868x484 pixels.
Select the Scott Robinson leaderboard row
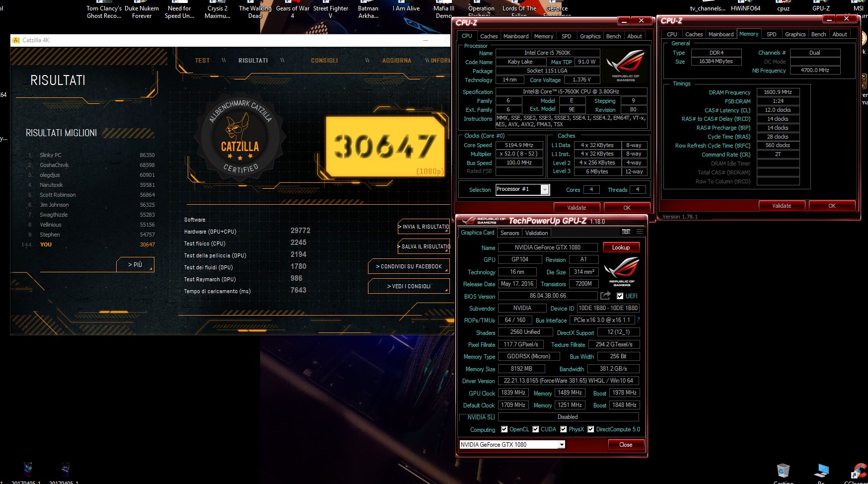91,195
